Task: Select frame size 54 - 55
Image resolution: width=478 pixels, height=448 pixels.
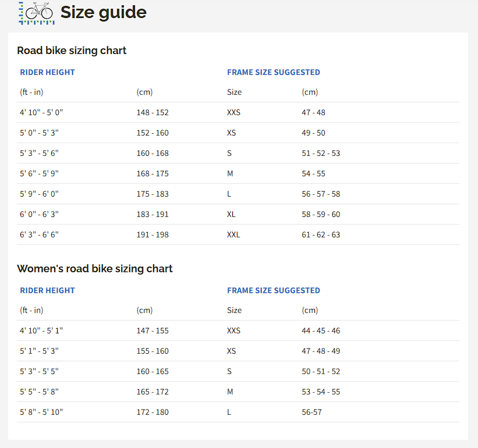Action: (x=313, y=173)
